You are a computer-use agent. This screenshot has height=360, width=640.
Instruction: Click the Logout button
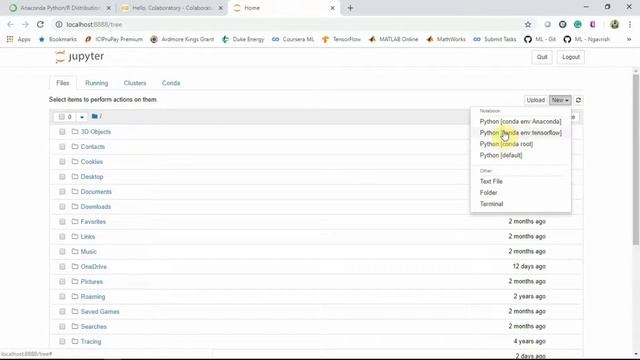pyautogui.click(x=571, y=57)
